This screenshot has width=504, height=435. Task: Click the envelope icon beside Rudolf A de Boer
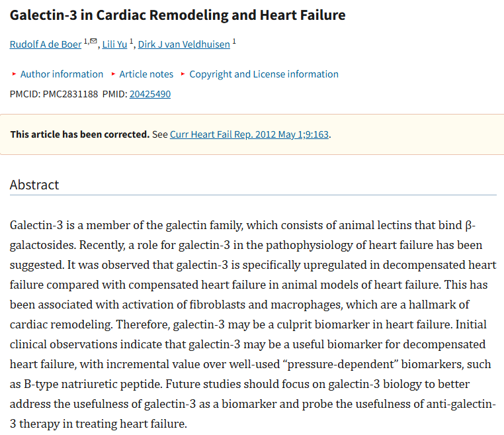click(x=93, y=42)
